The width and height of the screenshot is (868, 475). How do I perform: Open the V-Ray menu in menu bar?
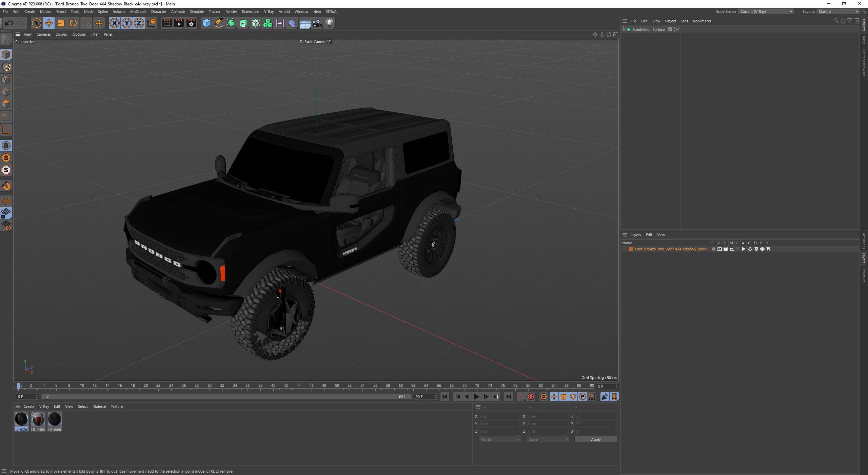click(269, 12)
